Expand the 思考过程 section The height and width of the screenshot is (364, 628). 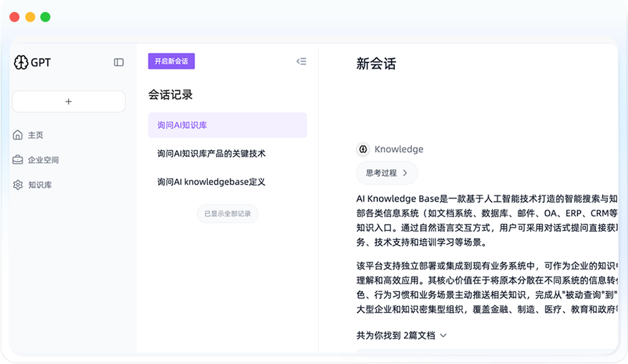pyautogui.click(x=387, y=173)
